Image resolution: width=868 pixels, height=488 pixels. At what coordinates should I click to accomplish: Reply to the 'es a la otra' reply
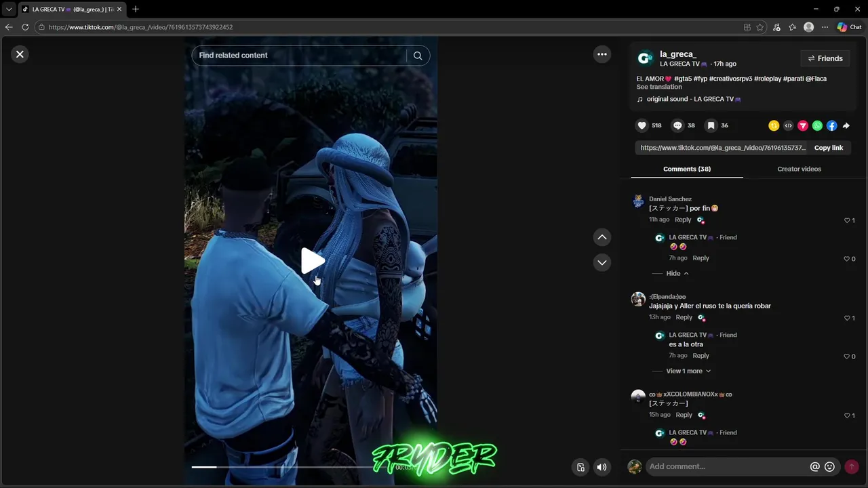701,355
